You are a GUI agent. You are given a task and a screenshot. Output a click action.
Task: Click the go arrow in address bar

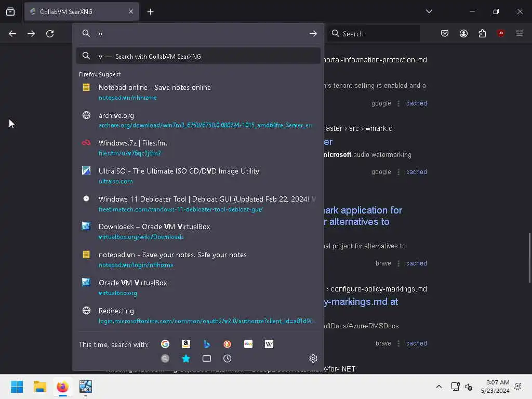pyautogui.click(x=313, y=34)
